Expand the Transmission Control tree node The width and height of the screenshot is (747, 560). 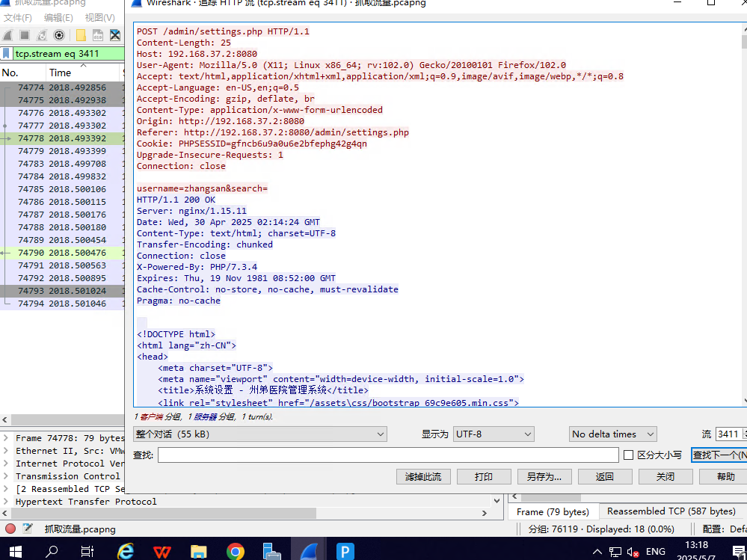6,476
